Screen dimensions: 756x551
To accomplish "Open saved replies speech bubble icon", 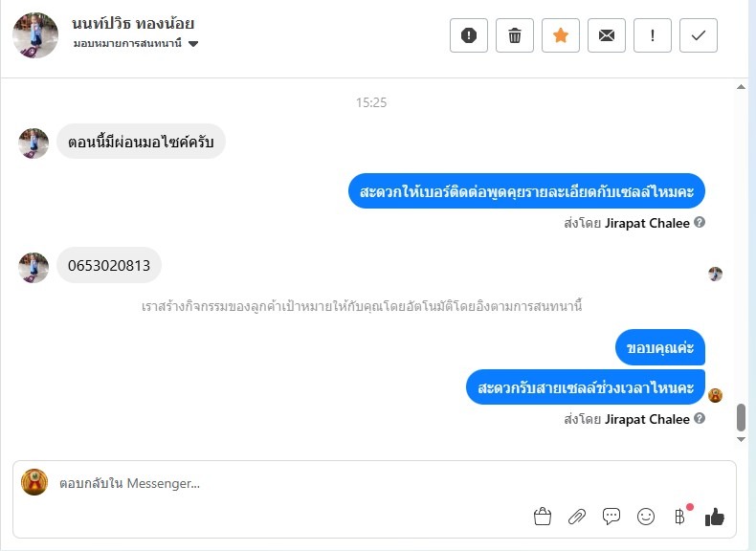I will pos(611,517).
